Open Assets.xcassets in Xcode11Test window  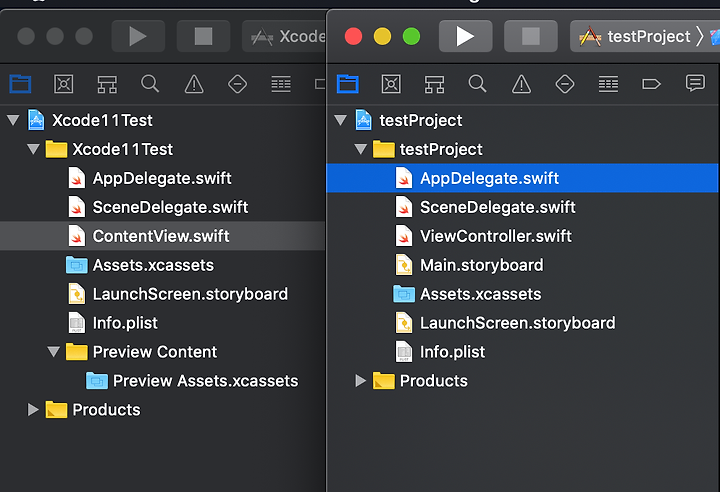coord(163,265)
